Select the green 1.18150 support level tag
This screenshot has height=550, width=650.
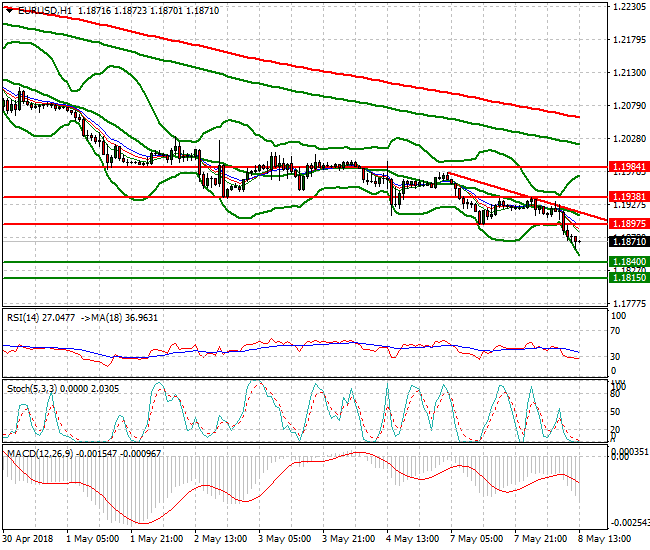click(x=627, y=278)
